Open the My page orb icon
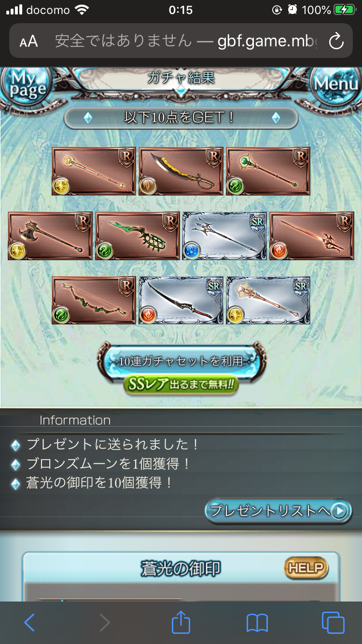Viewport: 362px width, 644px height. click(27, 84)
